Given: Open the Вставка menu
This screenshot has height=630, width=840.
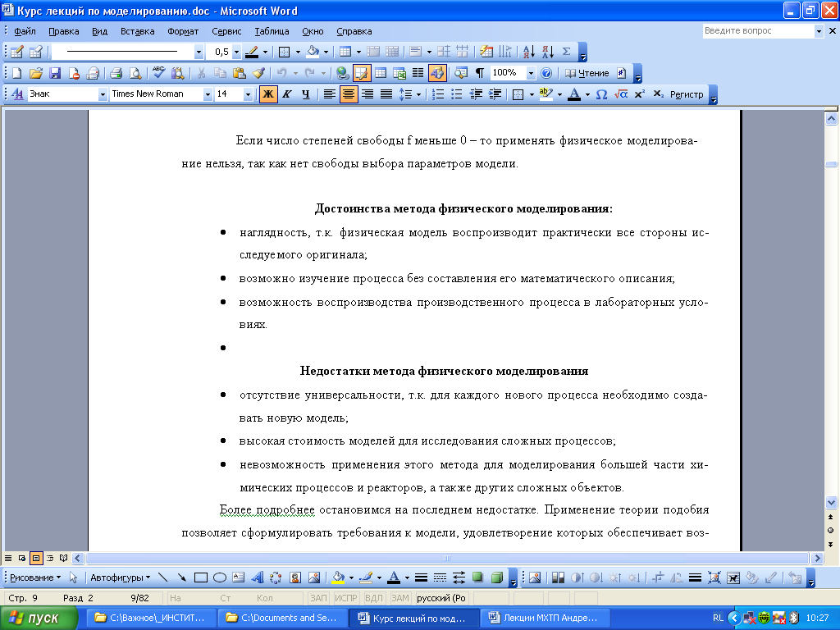Looking at the screenshot, I should tap(137, 31).
